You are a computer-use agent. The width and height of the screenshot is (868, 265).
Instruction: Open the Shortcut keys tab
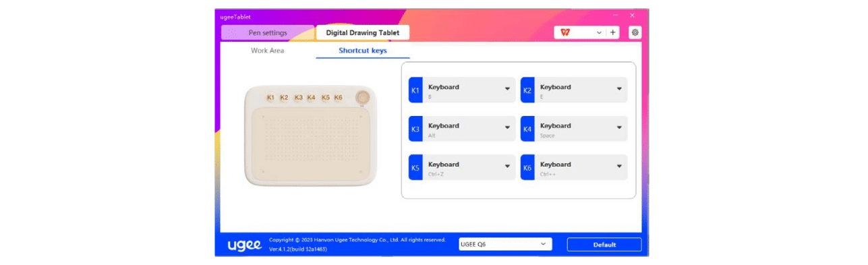pos(363,51)
